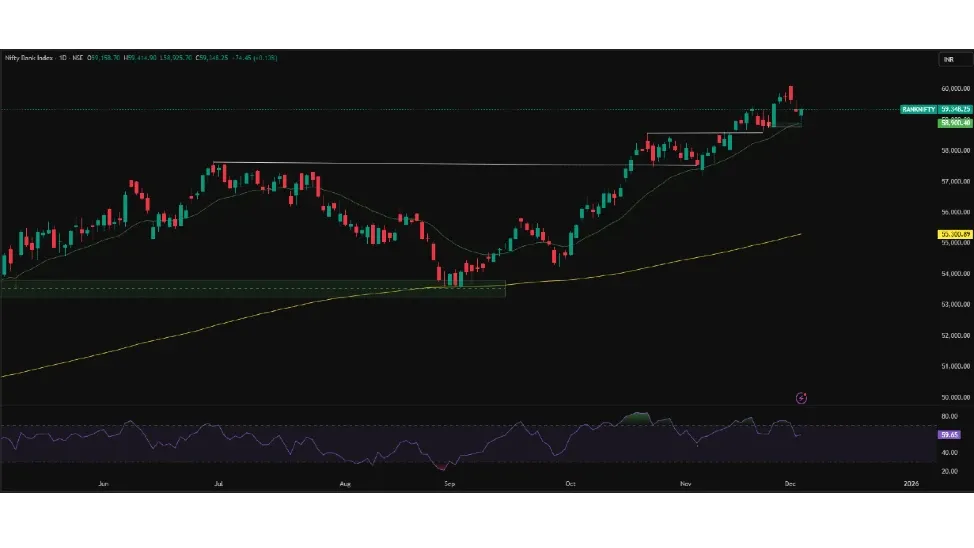Click the 40.00 RSI axis label

949,453
